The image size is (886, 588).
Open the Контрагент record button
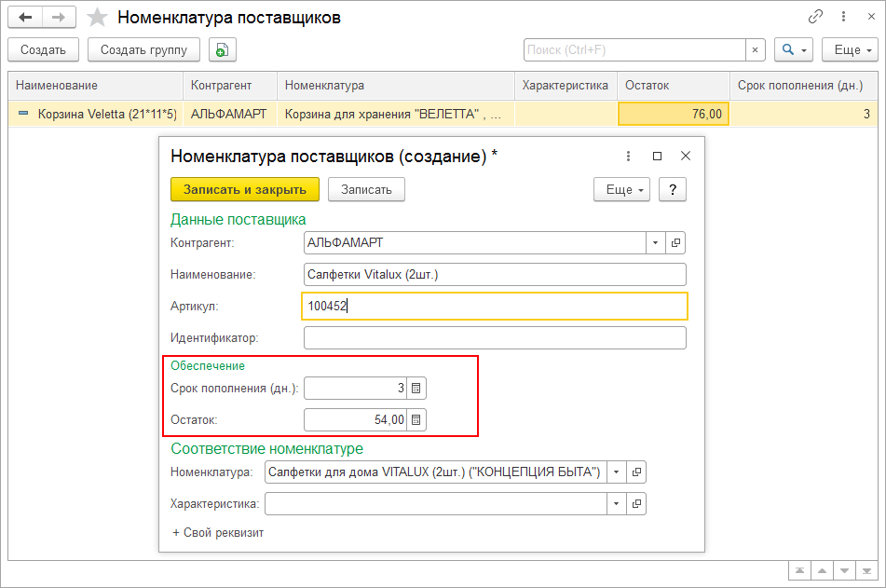click(x=676, y=243)
